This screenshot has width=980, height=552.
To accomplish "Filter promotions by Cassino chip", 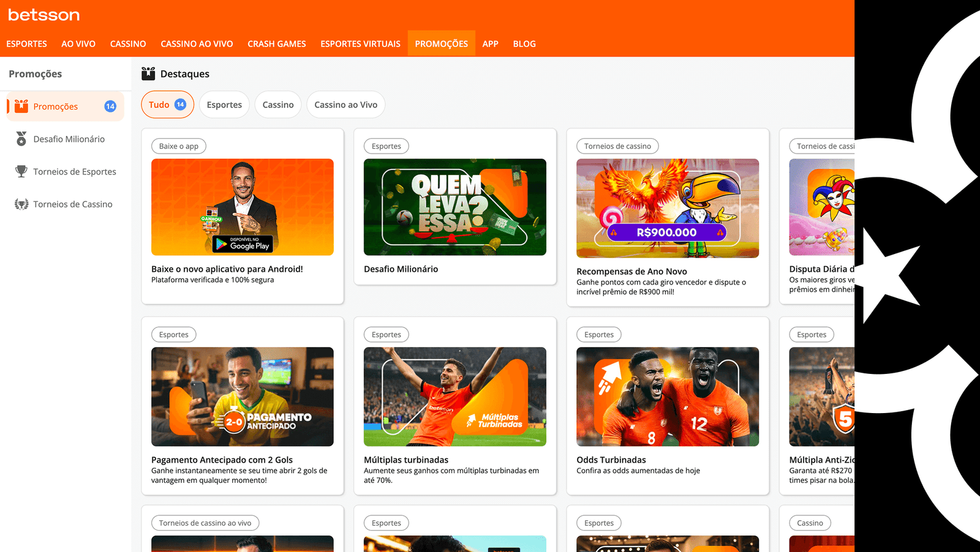I will coord(278,105).
